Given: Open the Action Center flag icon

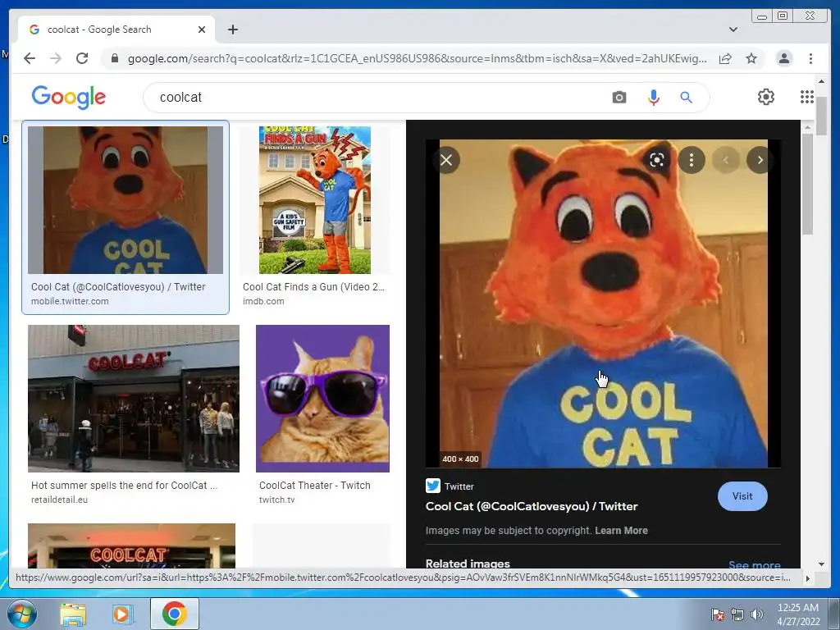Looking at the screenshot, I should click(717, 614).
